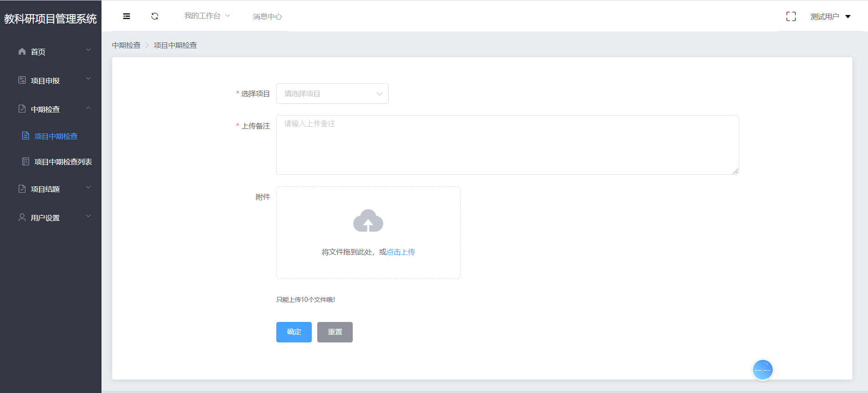Image resolution: width=868 pixels, height=393 pixels.
Task: Click the 教科研项目管理系统 title
Action: [x=51, y=19]
